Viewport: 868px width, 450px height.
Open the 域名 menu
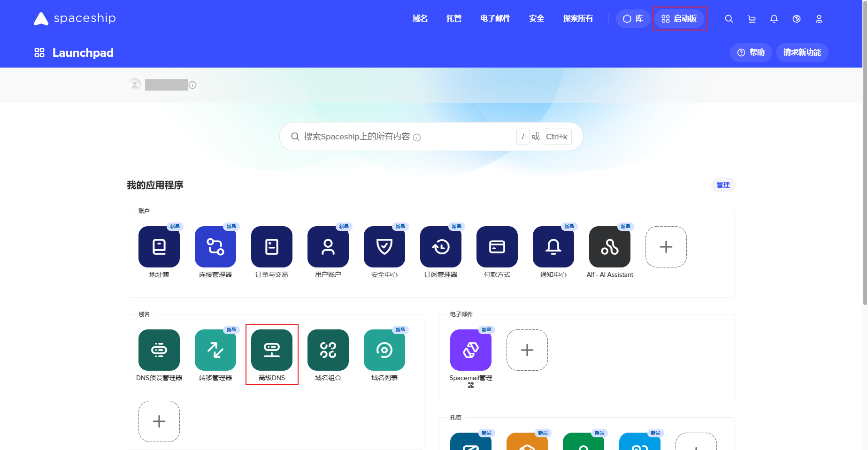[420, 19]
